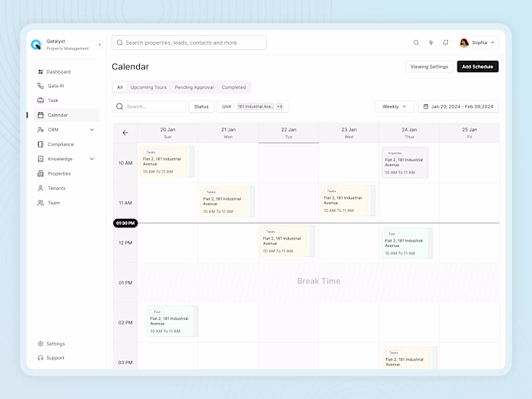Open Monday 11 AM Tasks event card
532x399 pixels.
(227, 201)
